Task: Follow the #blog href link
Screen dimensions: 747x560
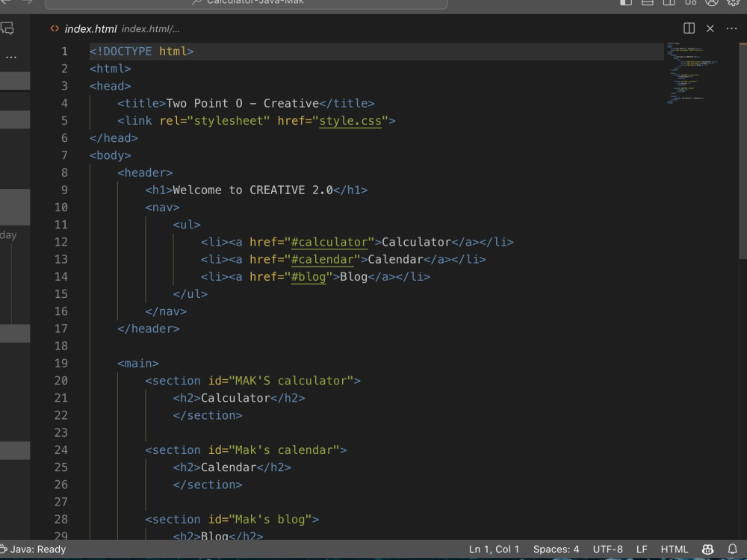Action: click(309, 277)
